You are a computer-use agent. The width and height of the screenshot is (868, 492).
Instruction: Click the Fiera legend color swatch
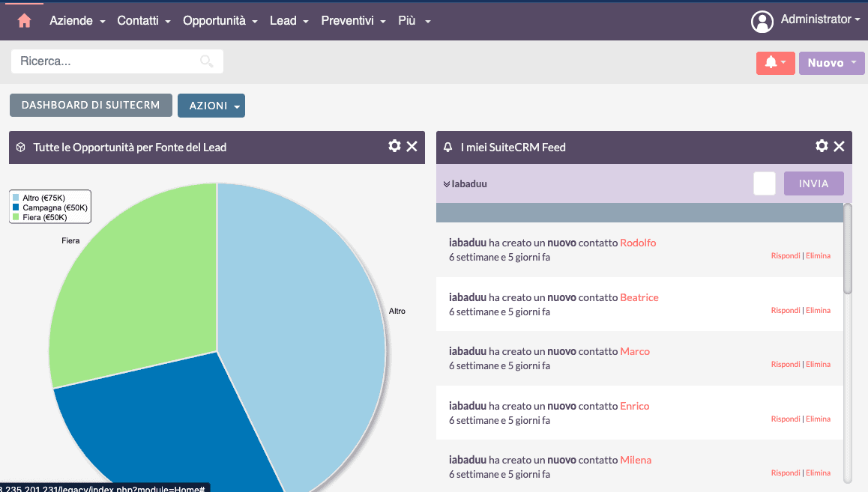point(16,217)
